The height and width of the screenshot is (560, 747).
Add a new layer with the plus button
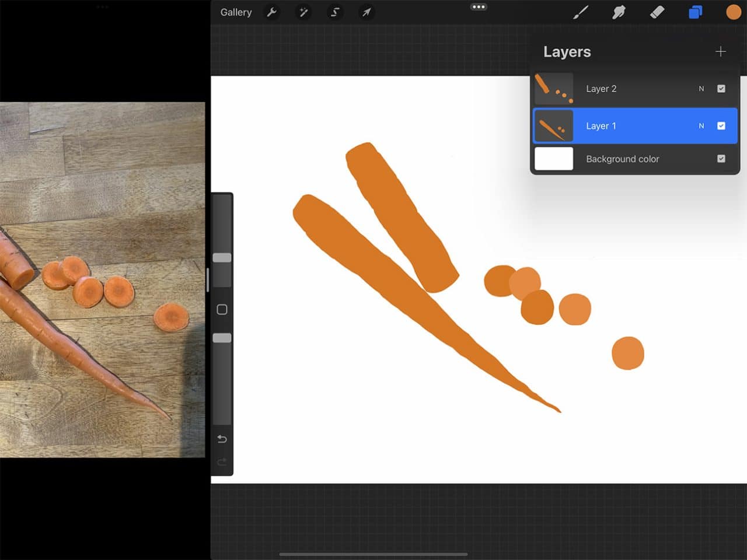click(x=721, y=51)
